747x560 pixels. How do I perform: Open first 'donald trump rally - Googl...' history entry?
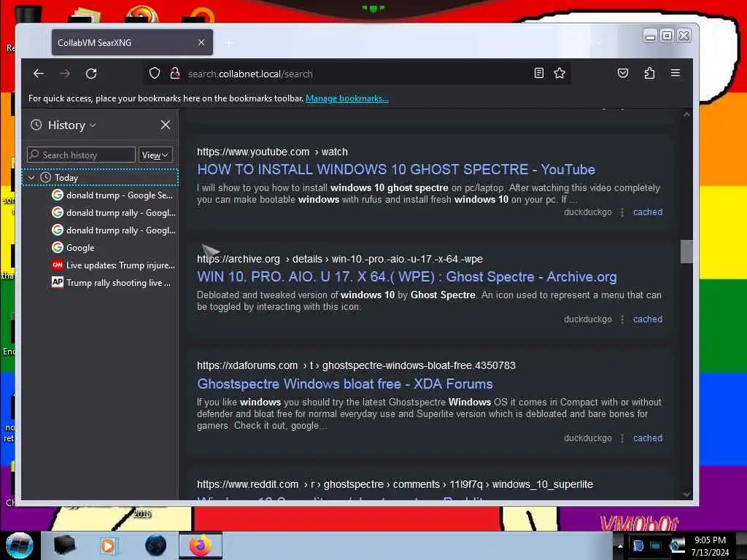(113, 213)
